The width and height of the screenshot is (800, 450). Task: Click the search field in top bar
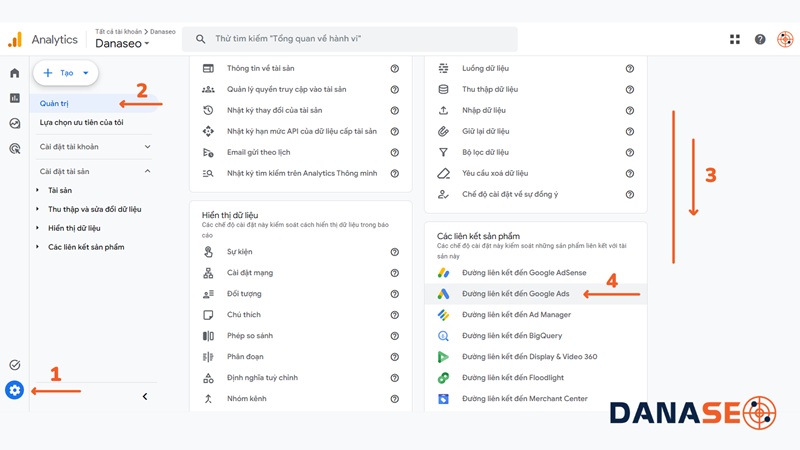349,39
